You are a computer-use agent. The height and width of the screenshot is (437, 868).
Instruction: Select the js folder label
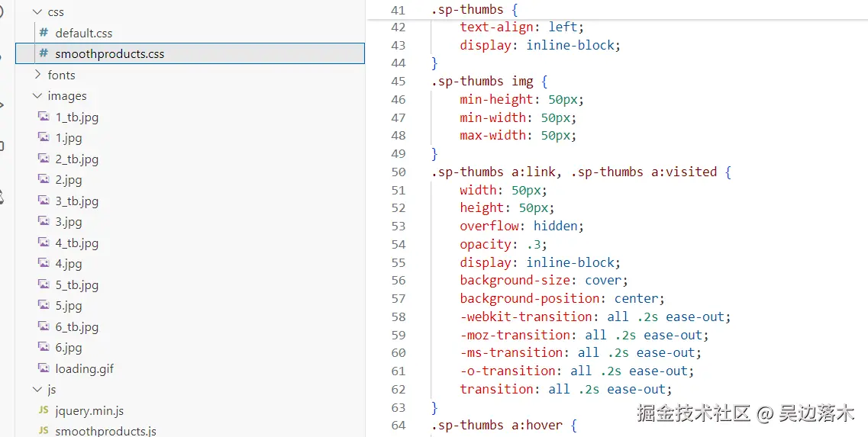click(52, 390)
